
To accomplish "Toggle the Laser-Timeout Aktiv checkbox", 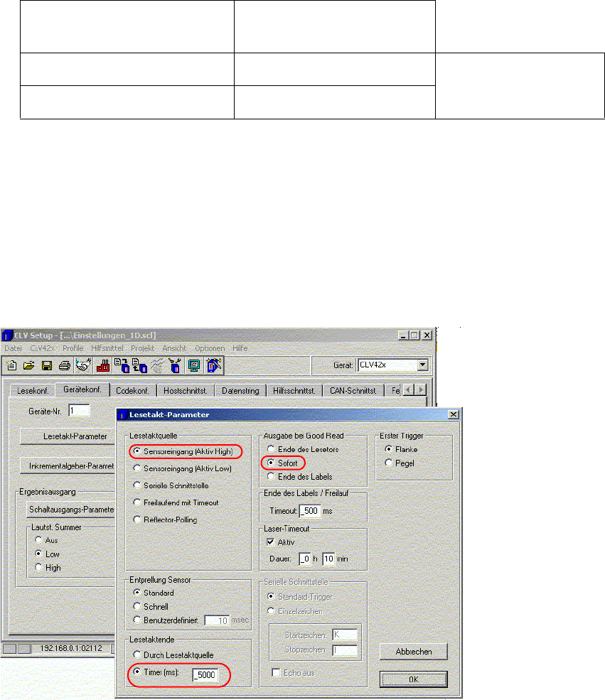I will [270, 542].
